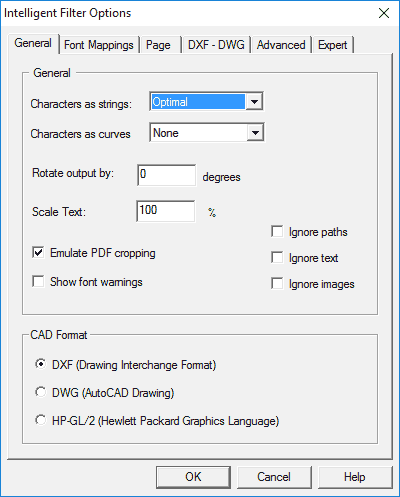Enable Show font warnings checkbox
The image size is (400, 497).
[x=38, y=281]
